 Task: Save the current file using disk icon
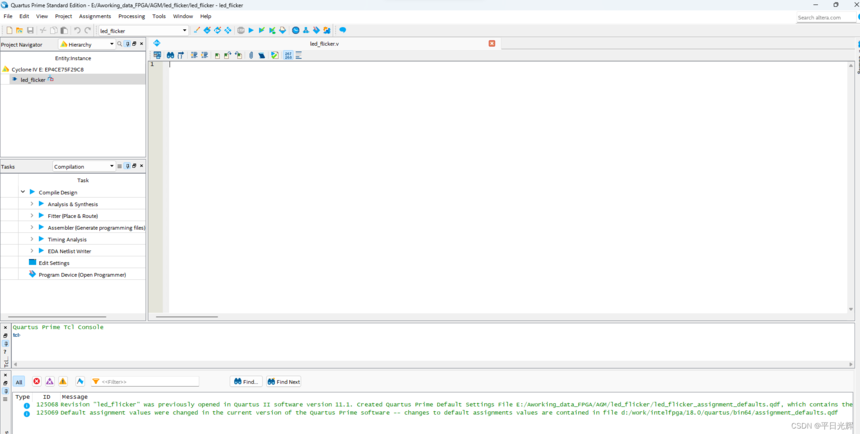click(x=30, y=30)
